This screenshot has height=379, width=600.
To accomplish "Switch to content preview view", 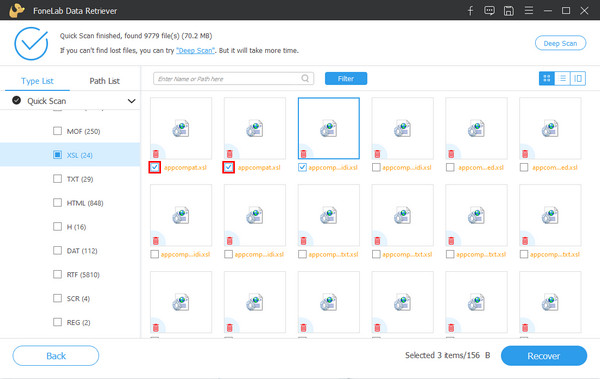I will (x=578, y=78).
